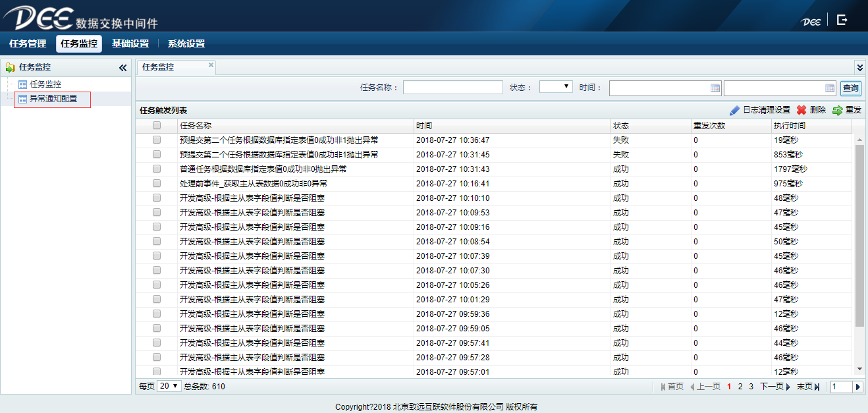Viewport: 868px width, 413px height.
Task: Collapse the left sidebar with the double-arrow icon
Action: point(122,68)
